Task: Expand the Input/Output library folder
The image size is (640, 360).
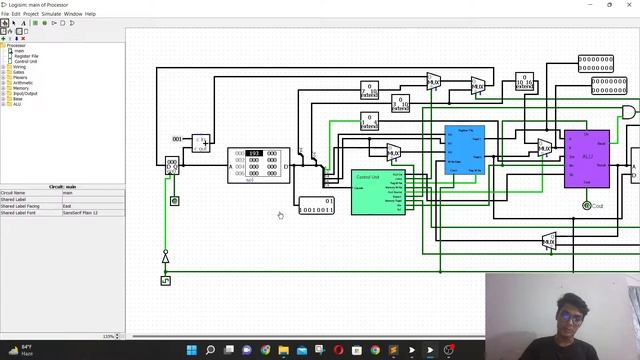Action: (3, 93)
